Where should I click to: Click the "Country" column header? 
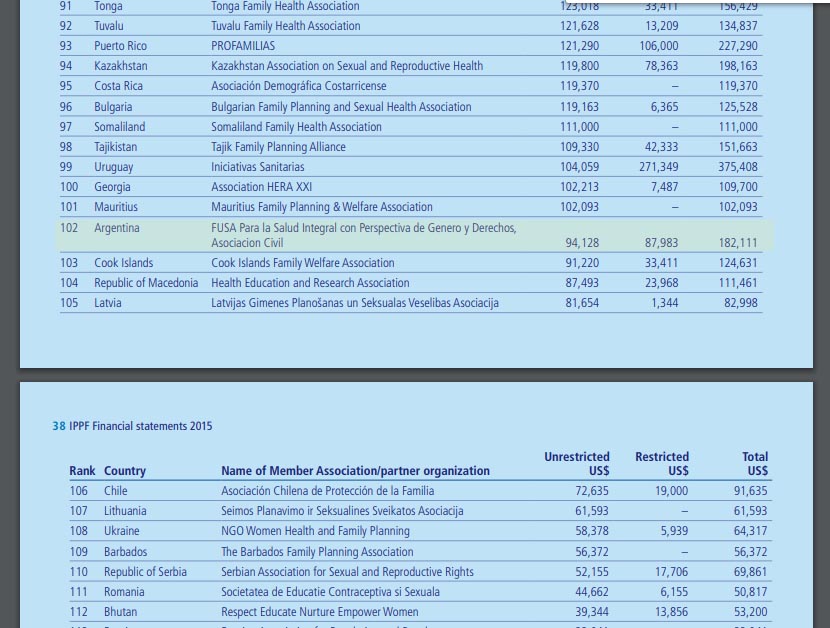click(125, 471)
